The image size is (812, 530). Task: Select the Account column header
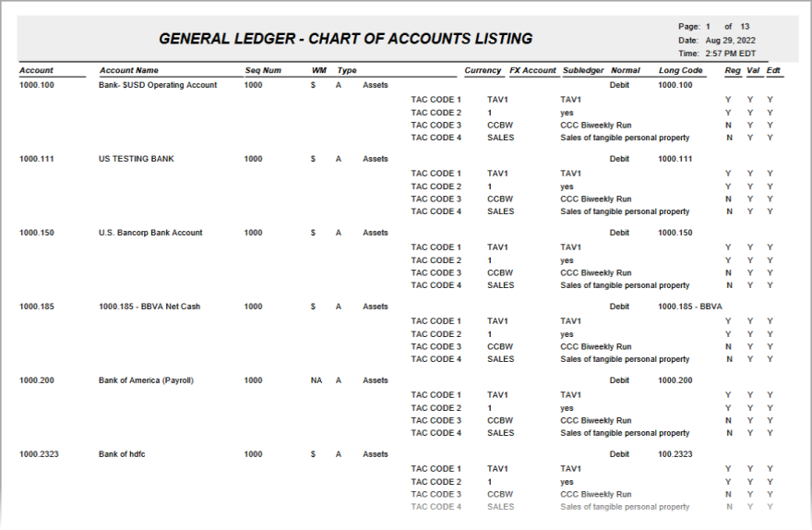click(36, 70)
